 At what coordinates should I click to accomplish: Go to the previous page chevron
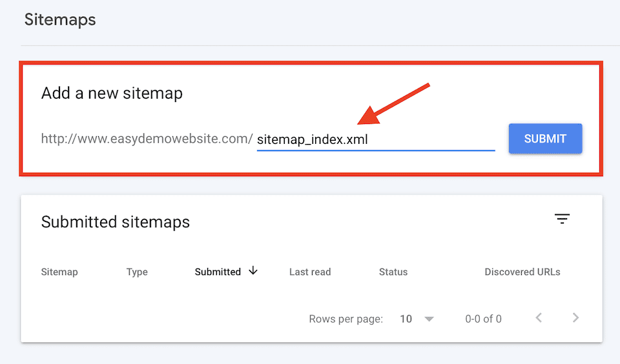pyautogui.click(x=539, y=318)
